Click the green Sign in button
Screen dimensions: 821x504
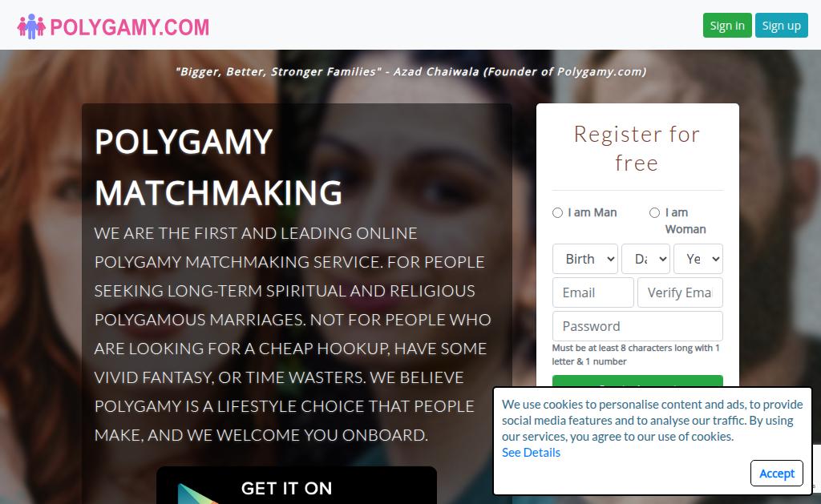pos(727,25)
